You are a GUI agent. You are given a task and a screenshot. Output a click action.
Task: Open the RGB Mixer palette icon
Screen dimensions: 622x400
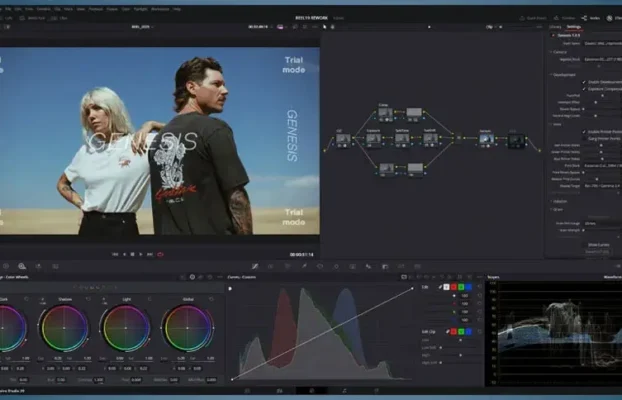click(x=38, y=266)
